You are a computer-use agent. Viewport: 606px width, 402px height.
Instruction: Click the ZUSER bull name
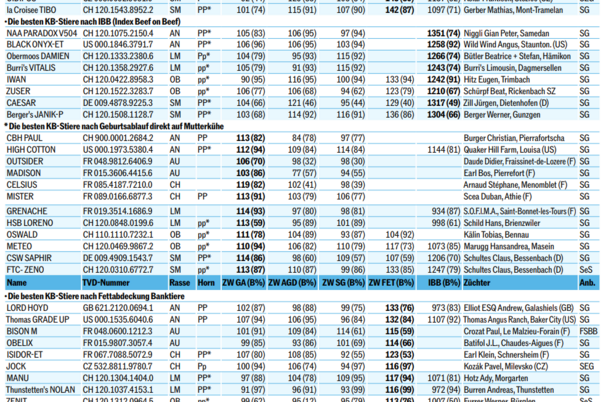click(x=18, y=91)
